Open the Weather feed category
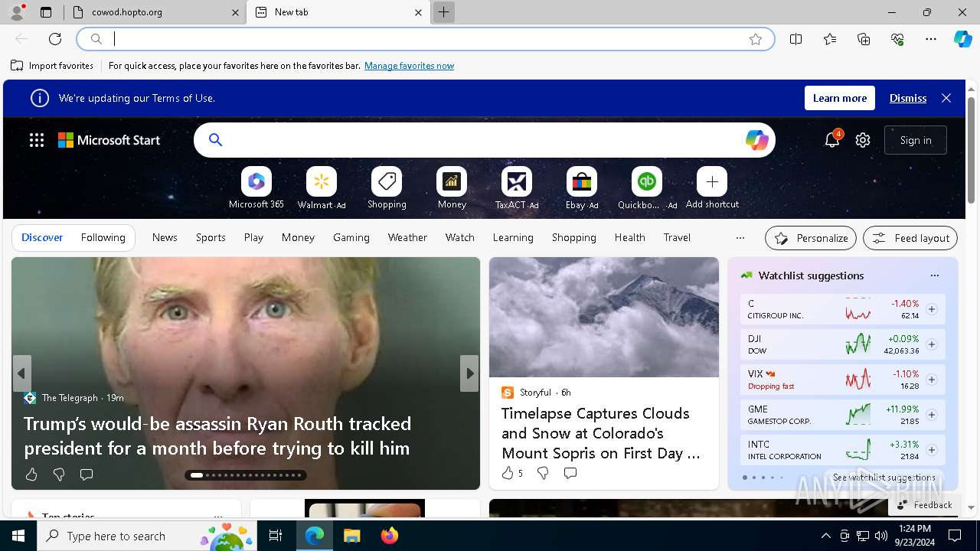980x551 pixels. tap(407, 237)
